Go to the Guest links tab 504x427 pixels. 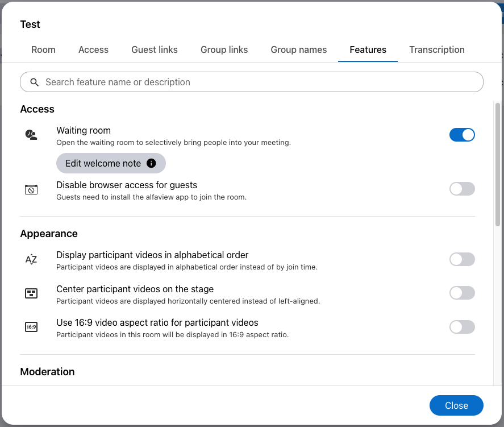[x=155, y=49]
